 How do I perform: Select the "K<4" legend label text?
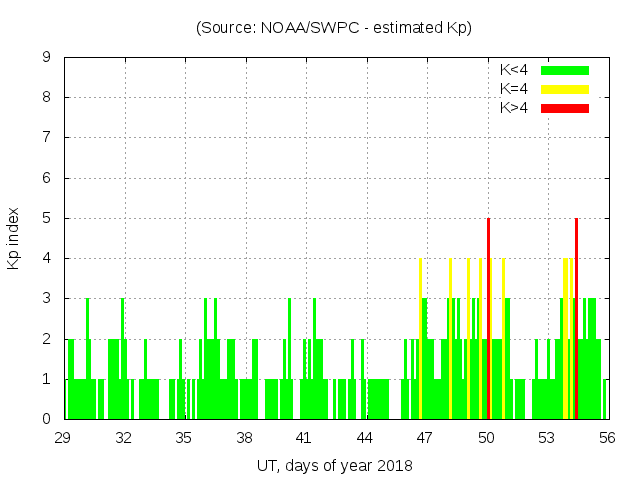coord(514,70)
